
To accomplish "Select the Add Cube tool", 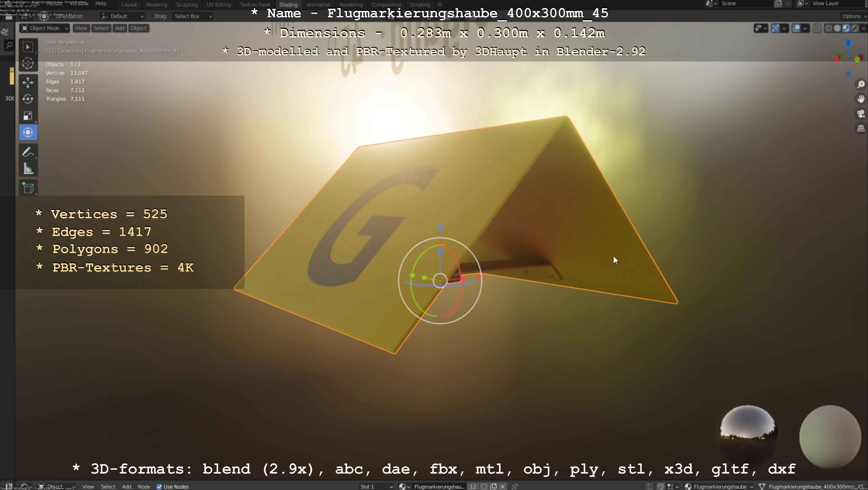I will tap(28, 188).
